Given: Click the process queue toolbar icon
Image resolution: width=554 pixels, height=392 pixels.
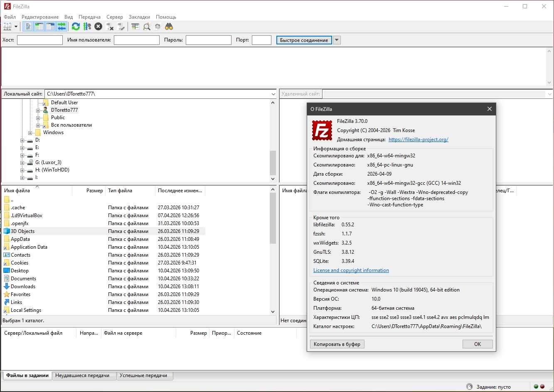Looking at the screenshot, I should click(x=87, y=27).
